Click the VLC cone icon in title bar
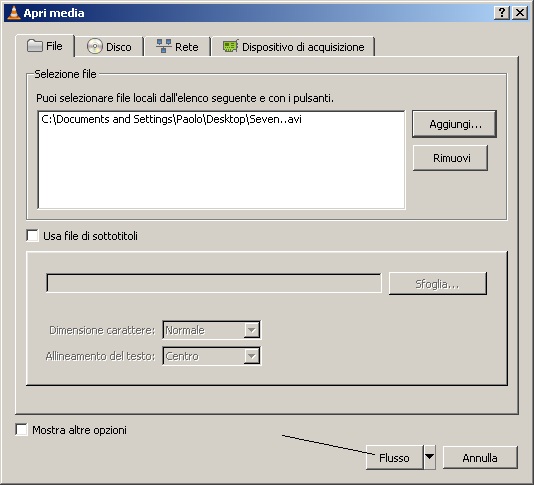 pyautogui.click(x=14, y=13)
